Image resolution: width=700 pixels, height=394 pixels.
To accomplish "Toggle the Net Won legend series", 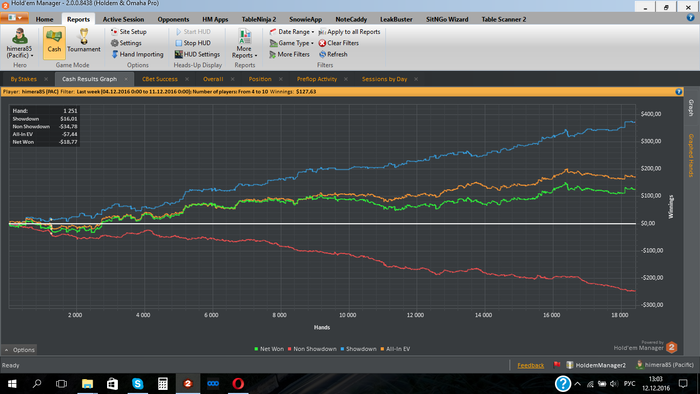I will point(269,349).
